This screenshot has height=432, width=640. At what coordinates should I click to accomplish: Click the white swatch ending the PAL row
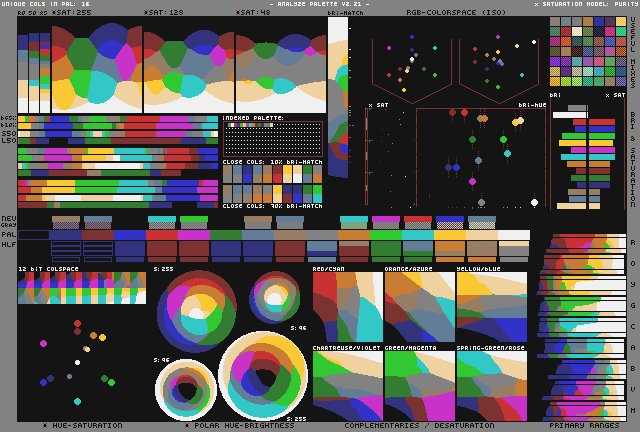point(514,236)
